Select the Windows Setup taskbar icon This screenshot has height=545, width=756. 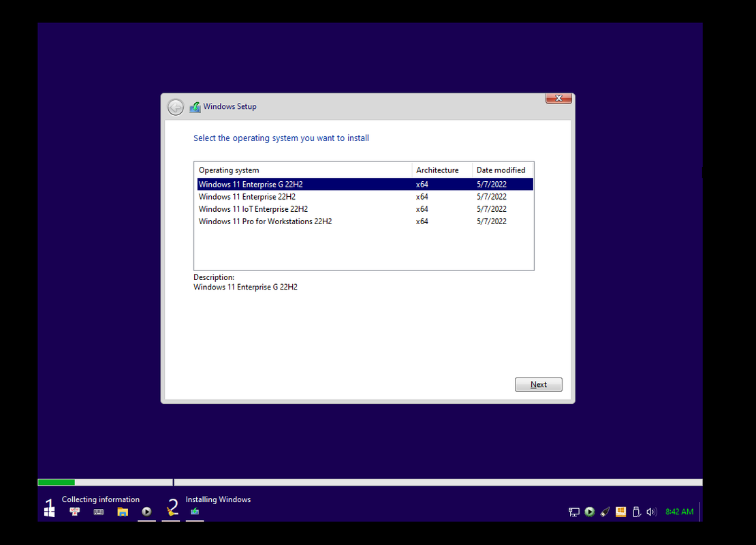[x=195, y=512]
